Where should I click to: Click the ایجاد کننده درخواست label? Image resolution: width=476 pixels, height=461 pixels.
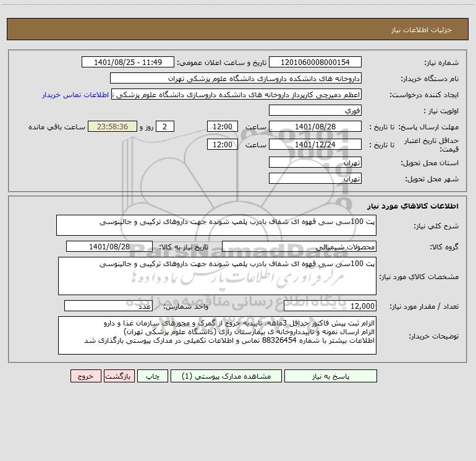point(425,95)
